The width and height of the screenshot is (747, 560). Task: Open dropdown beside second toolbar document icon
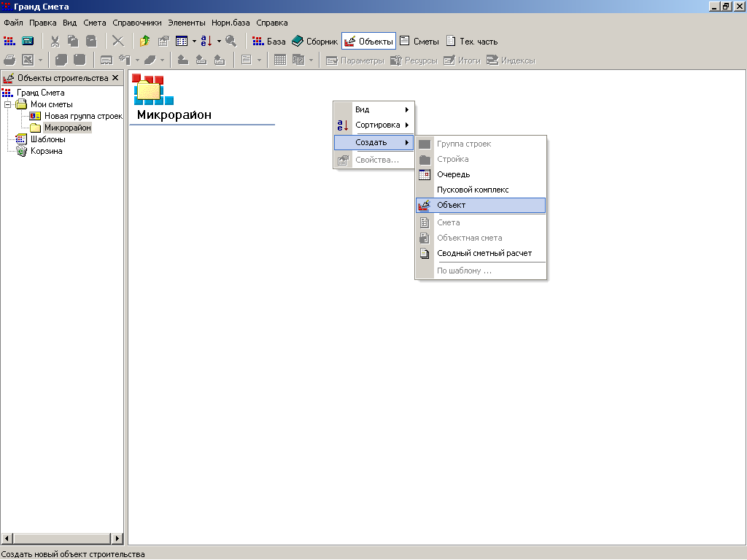[259, 60]
